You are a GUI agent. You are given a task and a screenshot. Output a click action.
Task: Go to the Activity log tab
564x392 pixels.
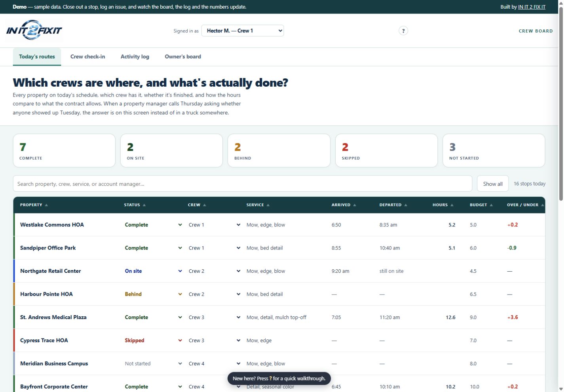point(135,57)
